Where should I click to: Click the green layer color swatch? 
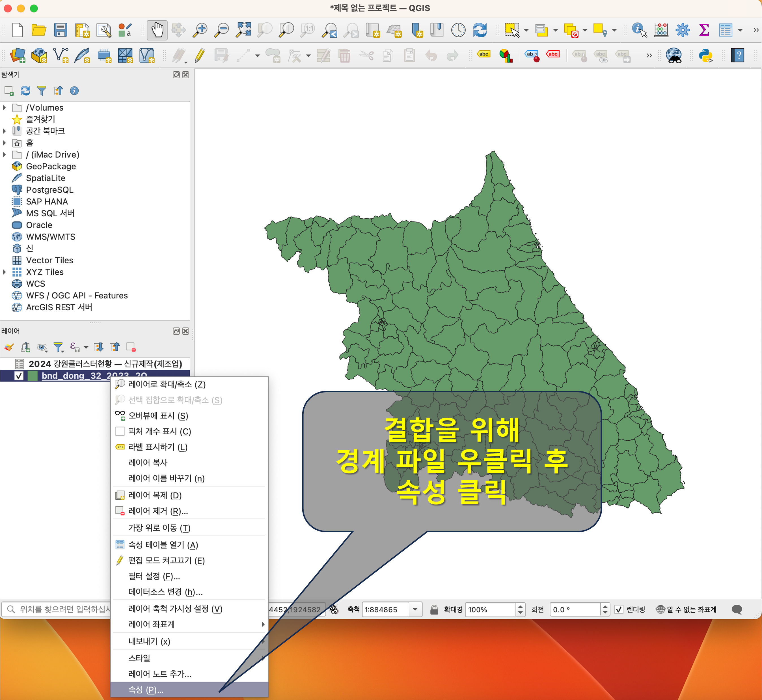pyautogui.click(x=33, y=375)
